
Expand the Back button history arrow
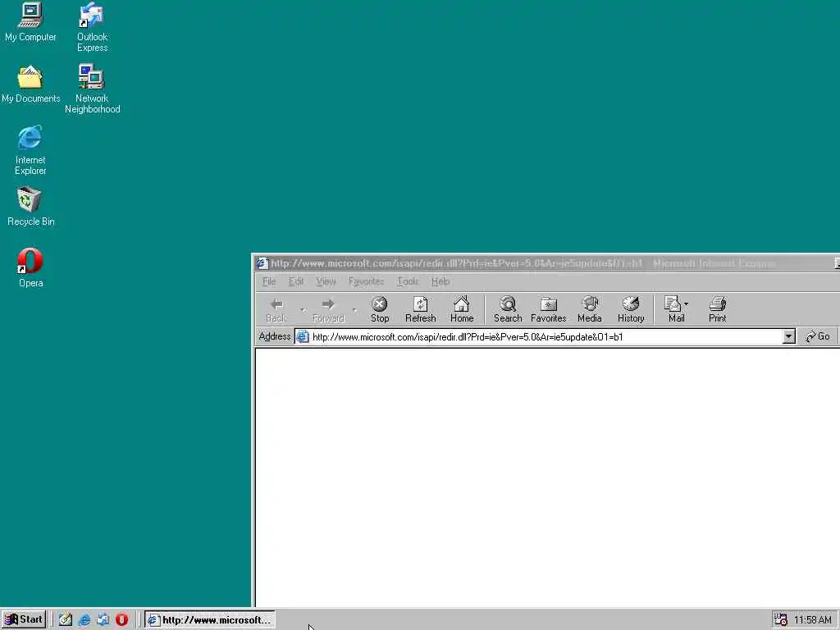[302, 309]
